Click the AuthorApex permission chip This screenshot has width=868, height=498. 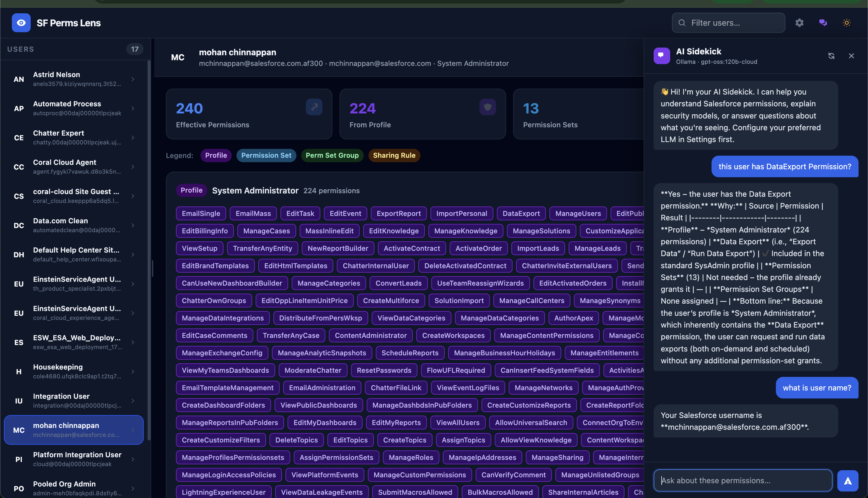point(574,318)
